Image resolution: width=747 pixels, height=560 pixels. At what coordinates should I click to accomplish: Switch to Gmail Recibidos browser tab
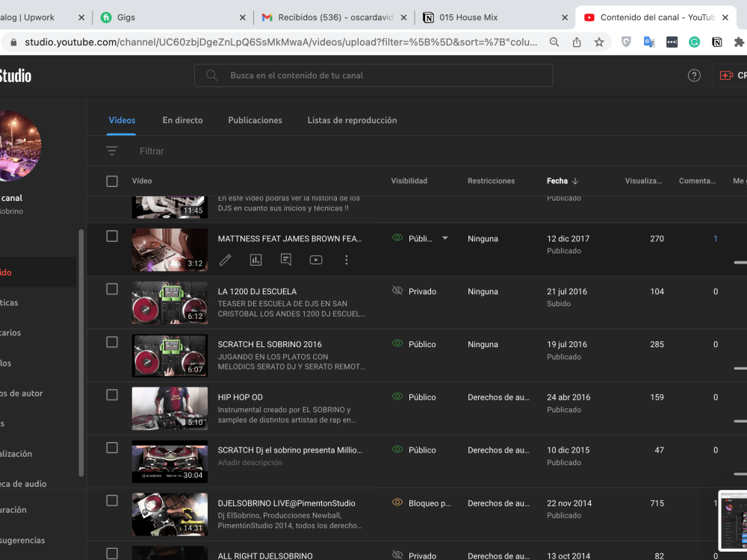333,18
